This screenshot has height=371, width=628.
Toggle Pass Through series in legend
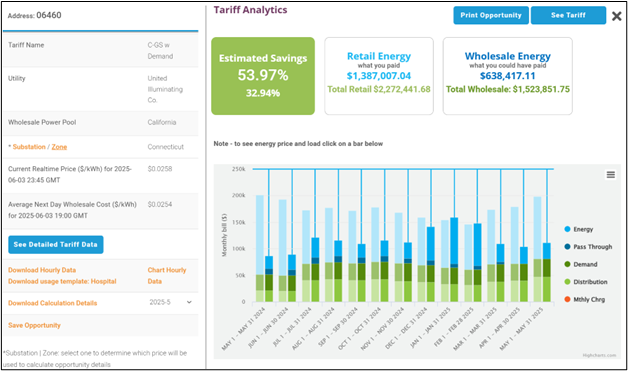point(588,247)
